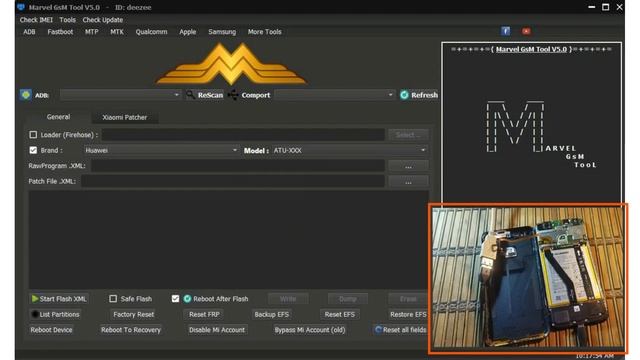
Task: Click the List Partitions button
Action: pyautogui.click(x=55, y=314)
